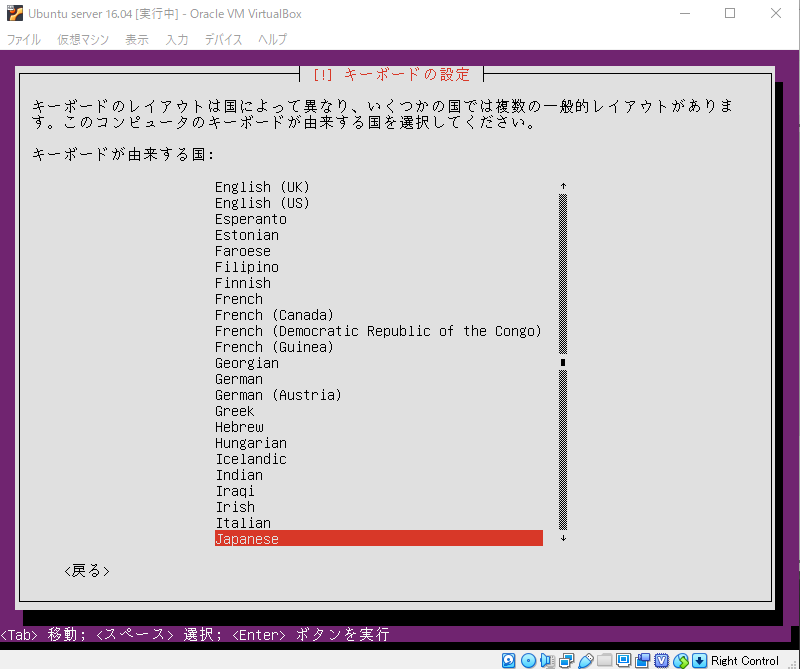Screen dimensions: 800x669
Task: Click the list scrollbar down arrow
Action: pos(563,538)
